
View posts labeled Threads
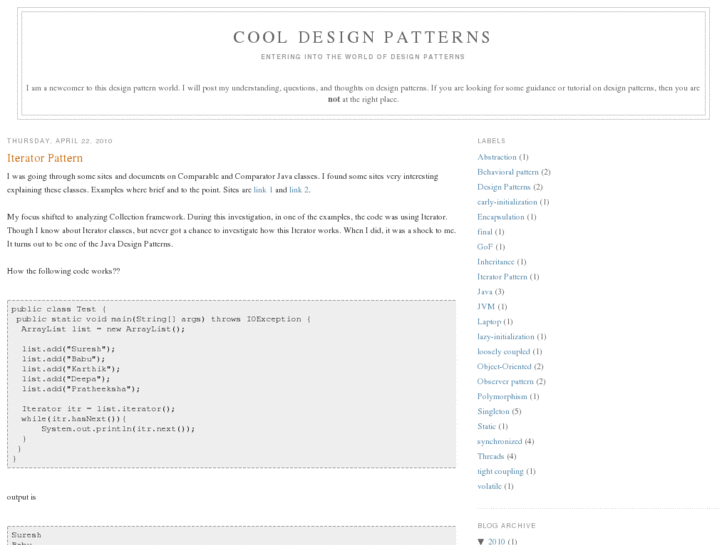click(x=490, y=456)
